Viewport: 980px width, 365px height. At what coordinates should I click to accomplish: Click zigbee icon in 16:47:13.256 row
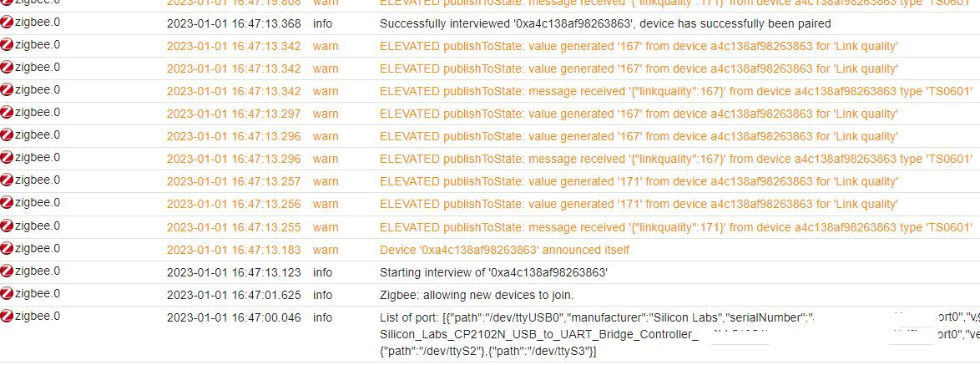[x=8, y=203]
